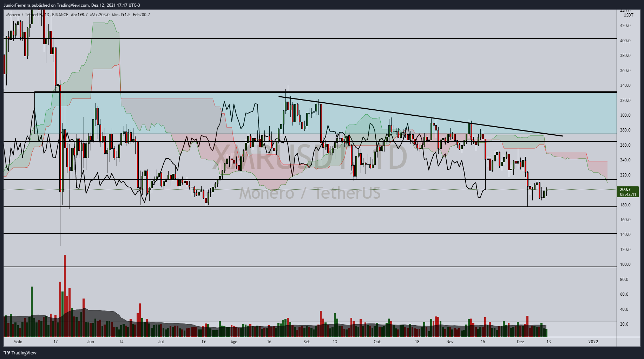
Task: Click the 2022 label on time axis
Action: pyautogui.click(x=593, y=342)
